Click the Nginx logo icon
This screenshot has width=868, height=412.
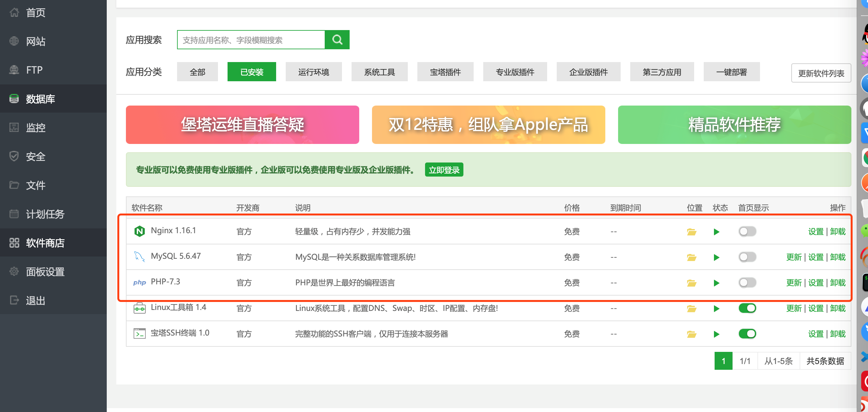pyautogui.click(x=139, y=231)
